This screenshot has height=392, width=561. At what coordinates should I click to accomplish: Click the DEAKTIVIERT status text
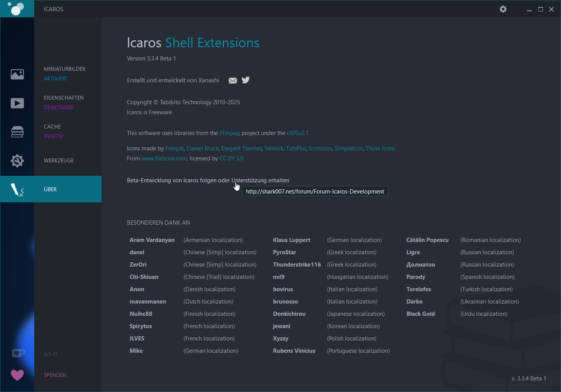pyautogui.click(x=59, y=107)
